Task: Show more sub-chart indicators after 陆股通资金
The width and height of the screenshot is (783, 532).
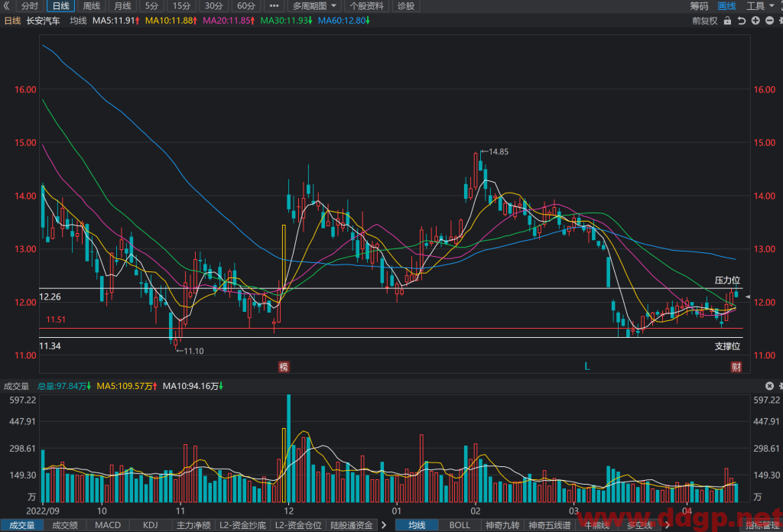Action: point(384,526)
